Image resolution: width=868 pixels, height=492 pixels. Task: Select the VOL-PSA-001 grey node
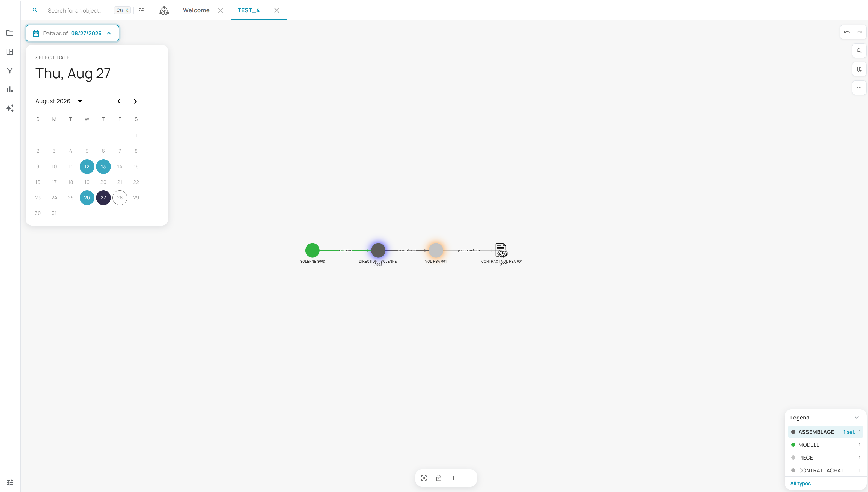436,250
